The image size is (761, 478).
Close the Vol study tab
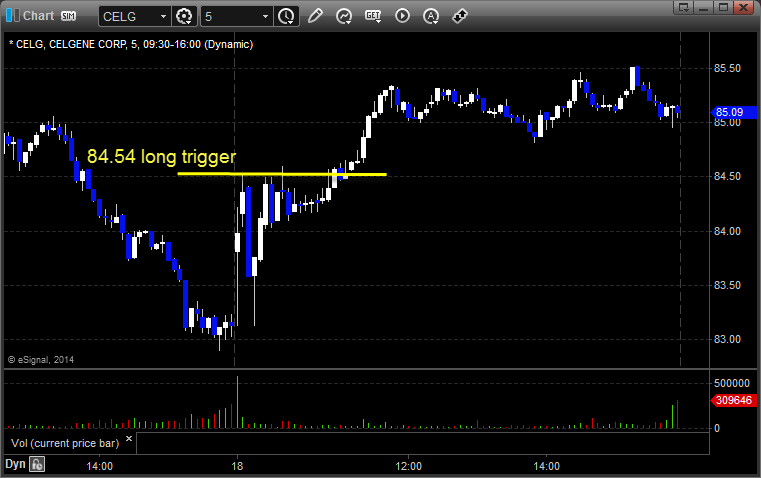click(x=129, y=439)
